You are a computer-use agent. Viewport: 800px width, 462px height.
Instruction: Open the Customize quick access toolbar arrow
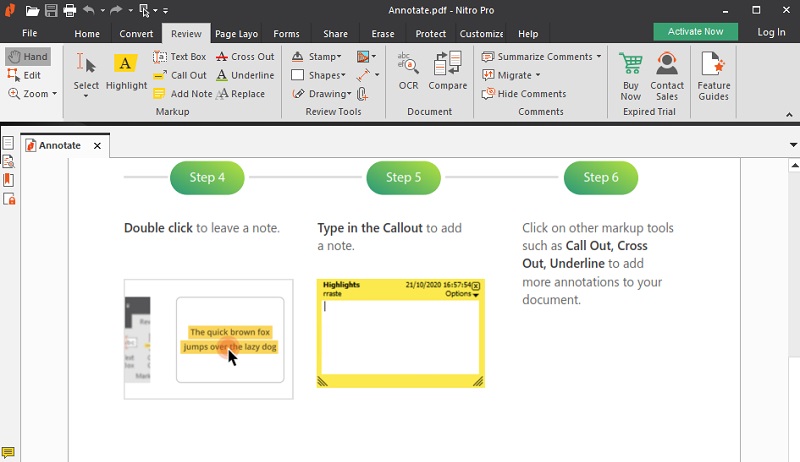pos(165,10)
